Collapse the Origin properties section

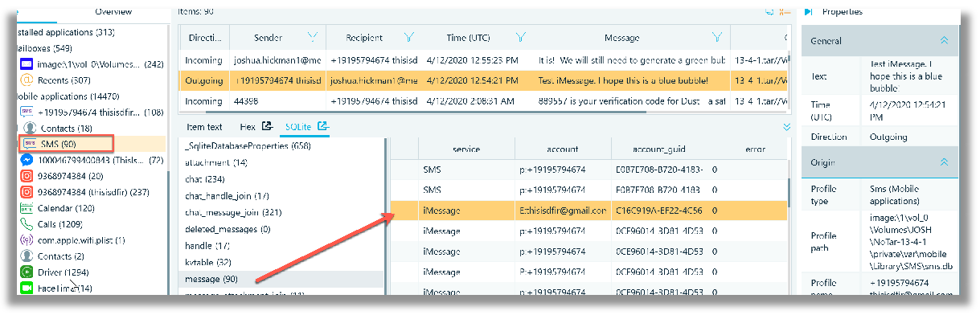click(x=945, y=162)
